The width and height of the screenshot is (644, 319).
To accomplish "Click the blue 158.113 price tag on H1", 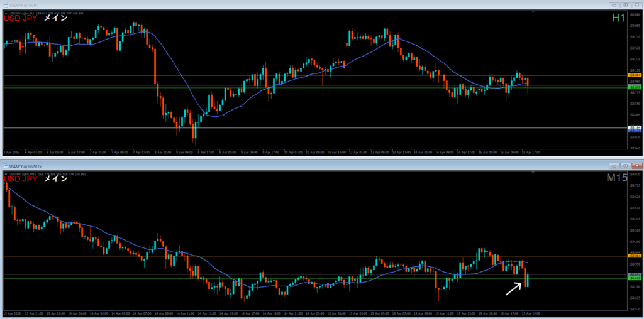I will pyautogui.click(x=634, y=131).
